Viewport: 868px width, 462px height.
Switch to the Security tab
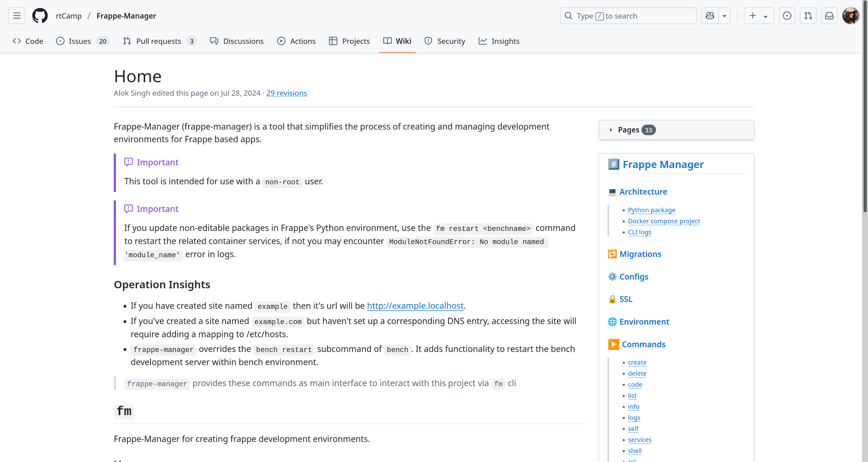pos(445,41)
